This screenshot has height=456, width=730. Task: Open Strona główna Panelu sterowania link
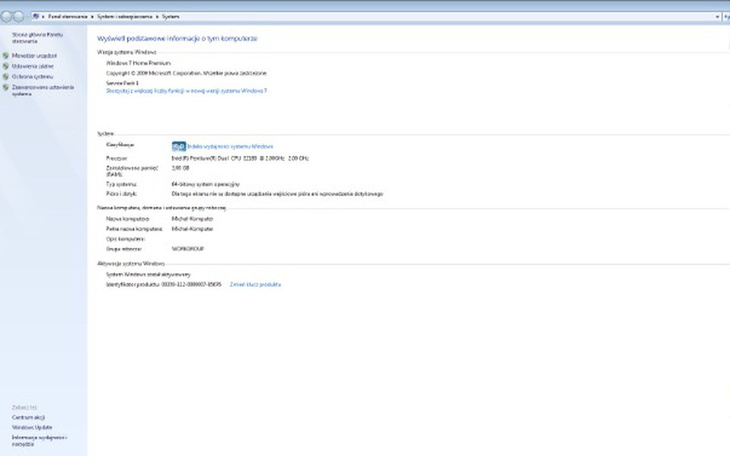pyautogui.click(x=32, y=37)
